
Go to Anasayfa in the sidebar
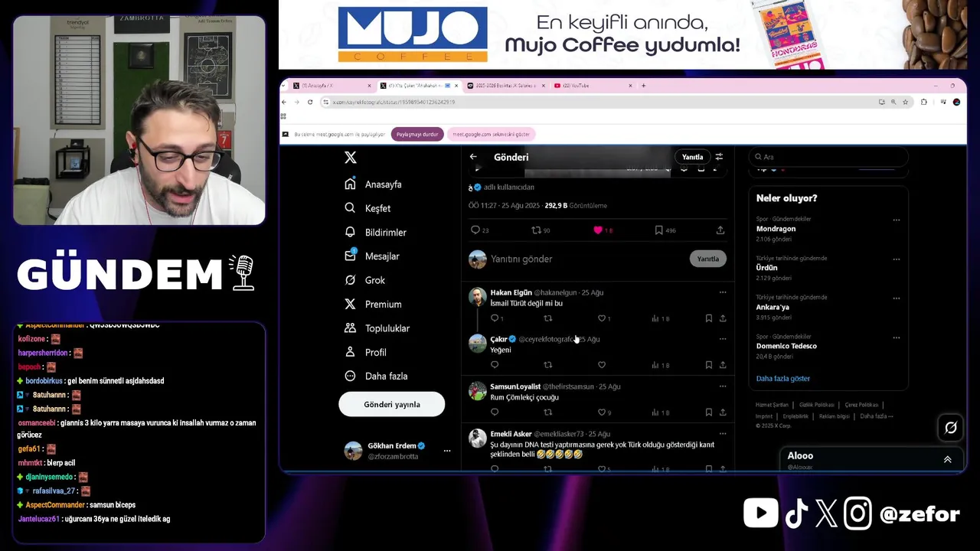373,184
